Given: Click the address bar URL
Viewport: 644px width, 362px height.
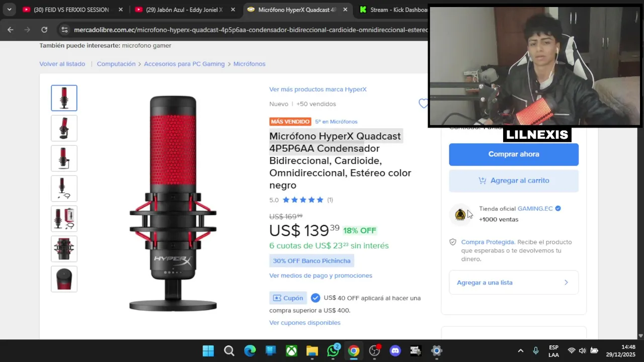Looking at the screenshot, I should click(x=251, y=30).
